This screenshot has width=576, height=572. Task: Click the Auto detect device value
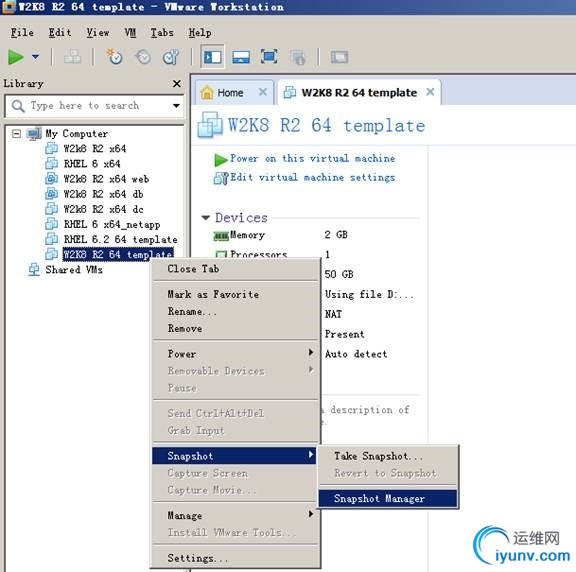click(x=356, y=354)
